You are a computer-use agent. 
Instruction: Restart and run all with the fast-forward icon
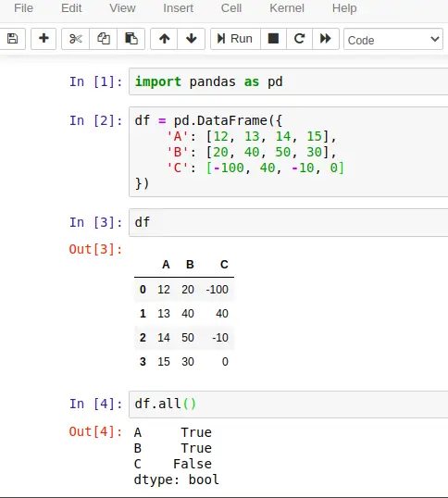pyautogui.click(x=326, y=39)
